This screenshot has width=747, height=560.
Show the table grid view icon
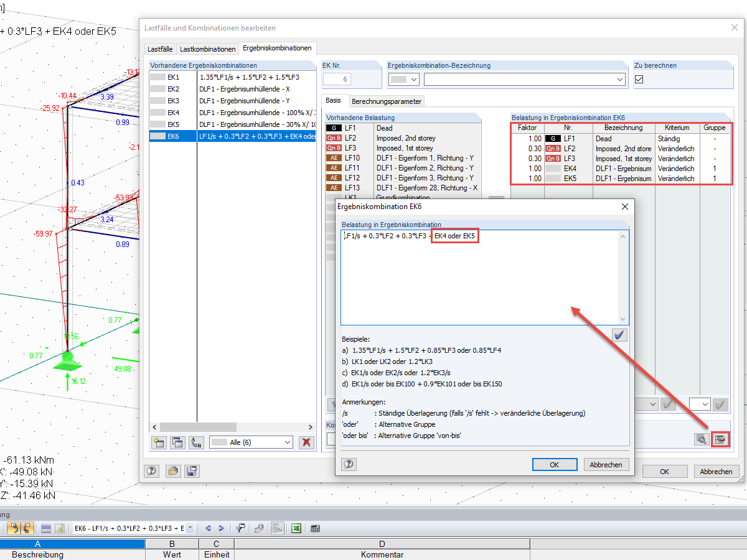click(x=46, y=528)
